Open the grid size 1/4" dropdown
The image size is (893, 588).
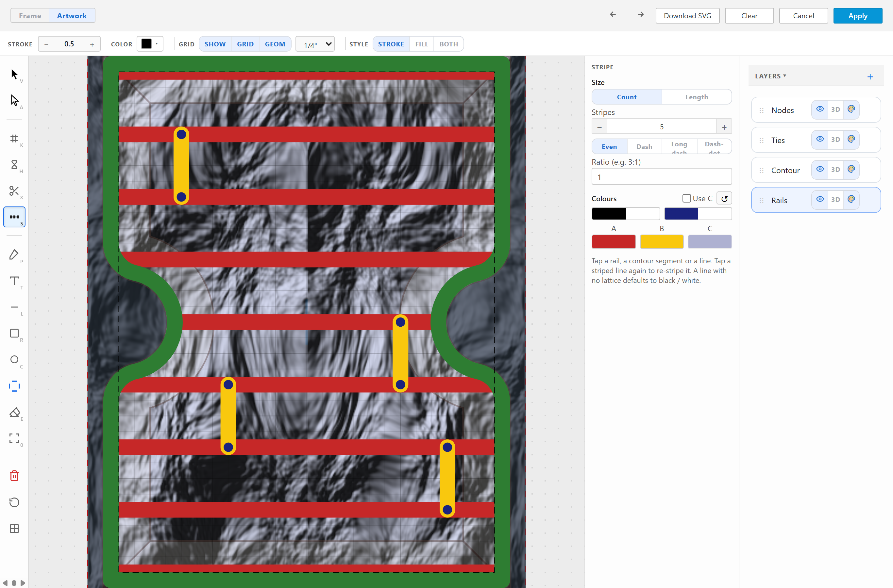point(315,44)
